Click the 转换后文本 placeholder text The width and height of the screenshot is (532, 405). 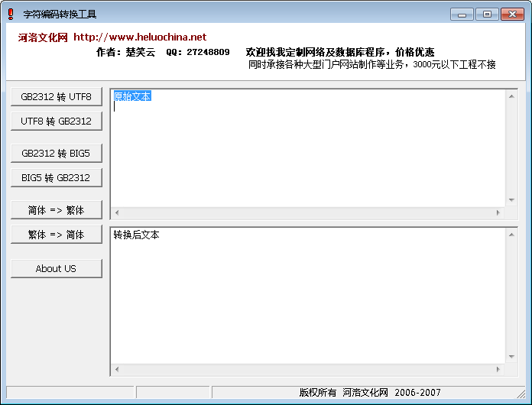point(136,235)
